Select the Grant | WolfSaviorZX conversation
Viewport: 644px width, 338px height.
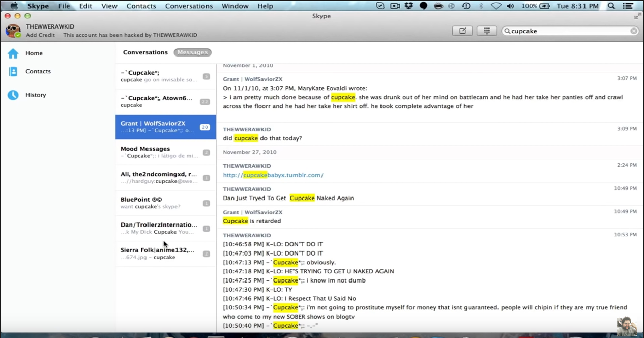point(166,127)
